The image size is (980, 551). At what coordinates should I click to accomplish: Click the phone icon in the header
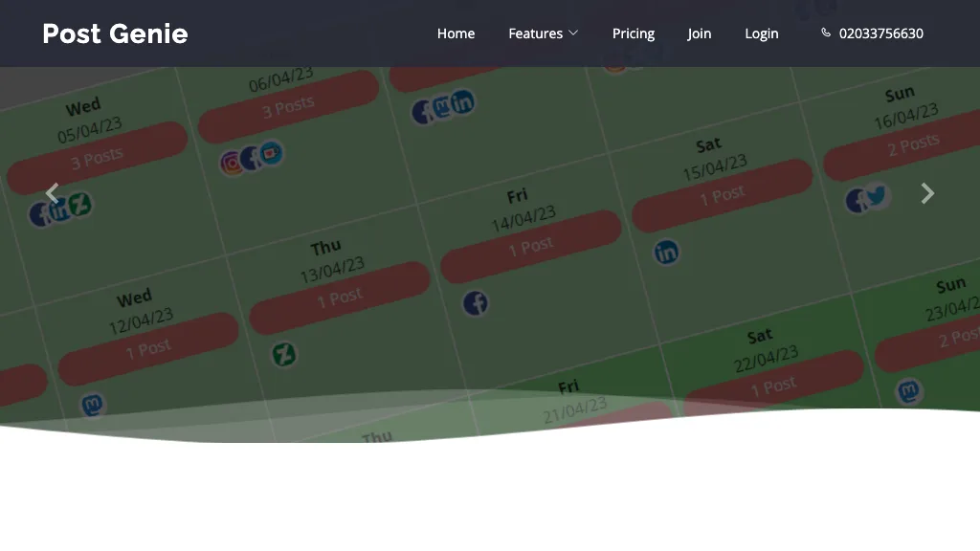(x=826, y=33)
